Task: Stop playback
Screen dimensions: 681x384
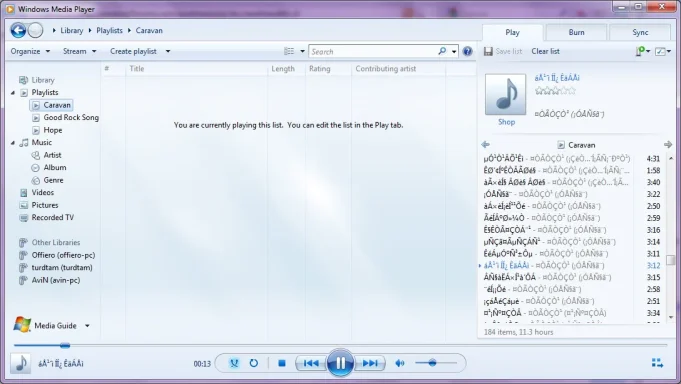Action: pos(282,363)
